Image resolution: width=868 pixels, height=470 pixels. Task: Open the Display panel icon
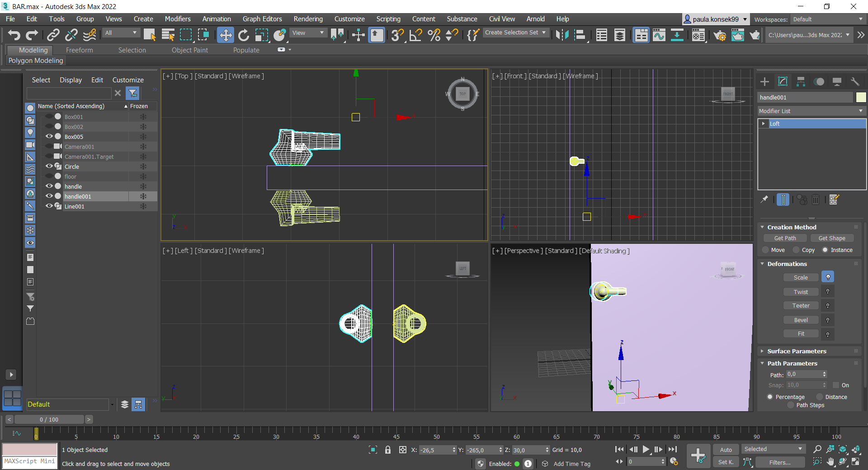pos(837,81)
